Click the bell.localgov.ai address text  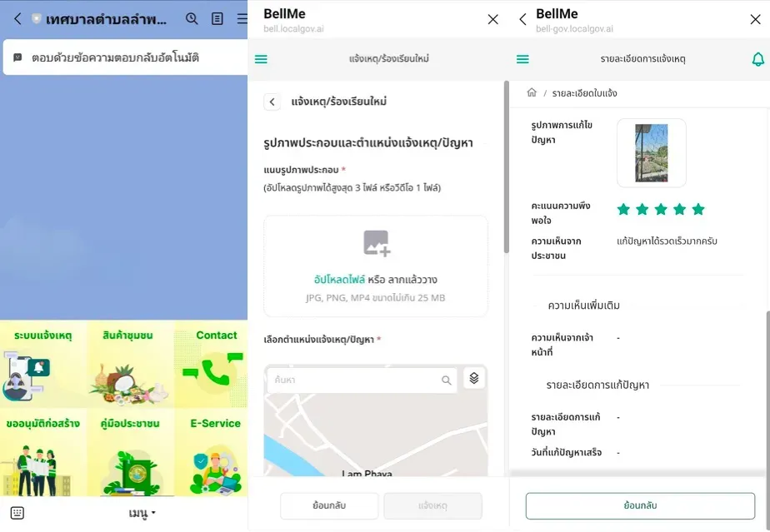[293, 29]
